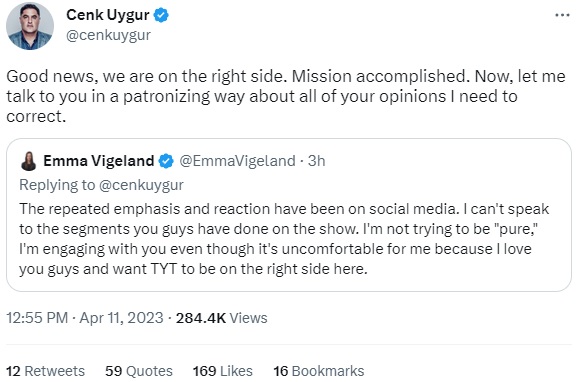Viewport: 578px width, 382px height.
Task: Open the Cenk Uygur display name link
Action: [108, 15]
